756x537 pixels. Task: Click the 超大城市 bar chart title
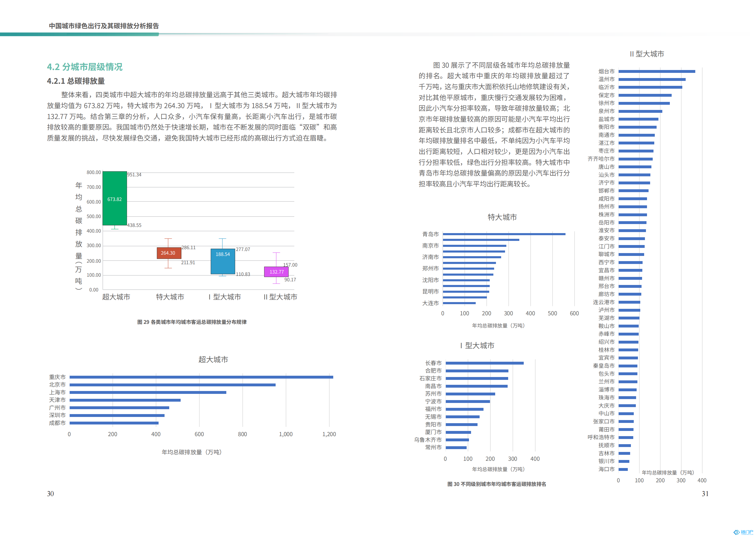tap(213, 359)
